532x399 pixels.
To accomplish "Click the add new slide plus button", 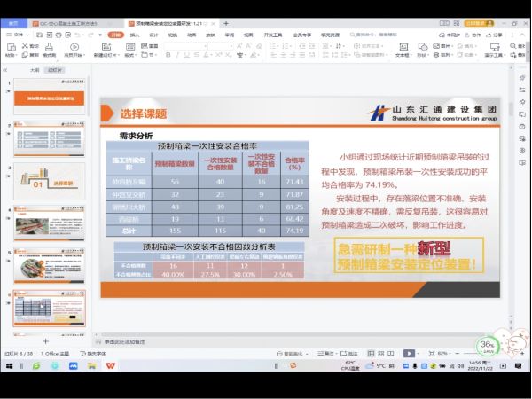I will [x=45, y=340].
